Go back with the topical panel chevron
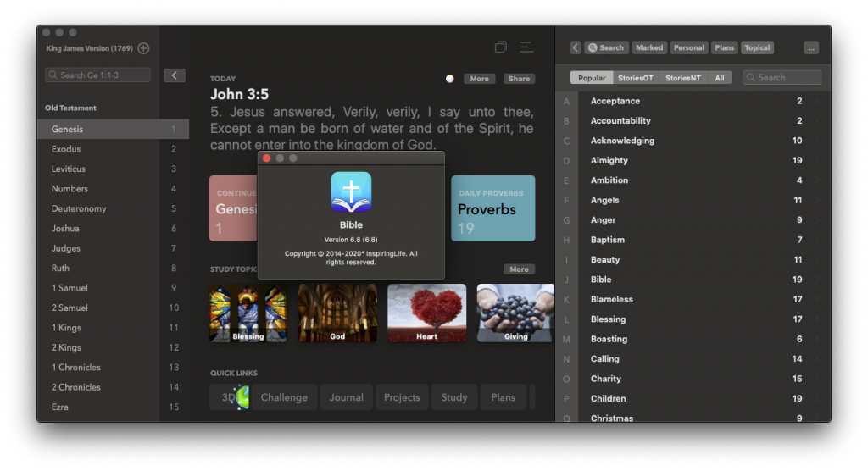The width and height of the screenshot is (868, 471). [576, 47]
